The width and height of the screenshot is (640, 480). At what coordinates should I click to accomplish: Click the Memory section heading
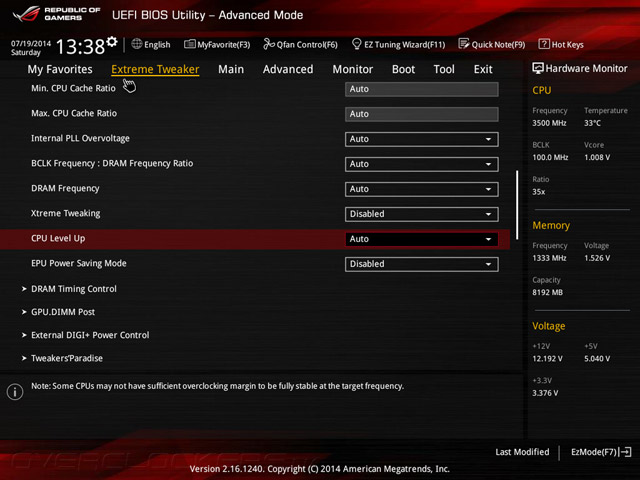[551, 225]
